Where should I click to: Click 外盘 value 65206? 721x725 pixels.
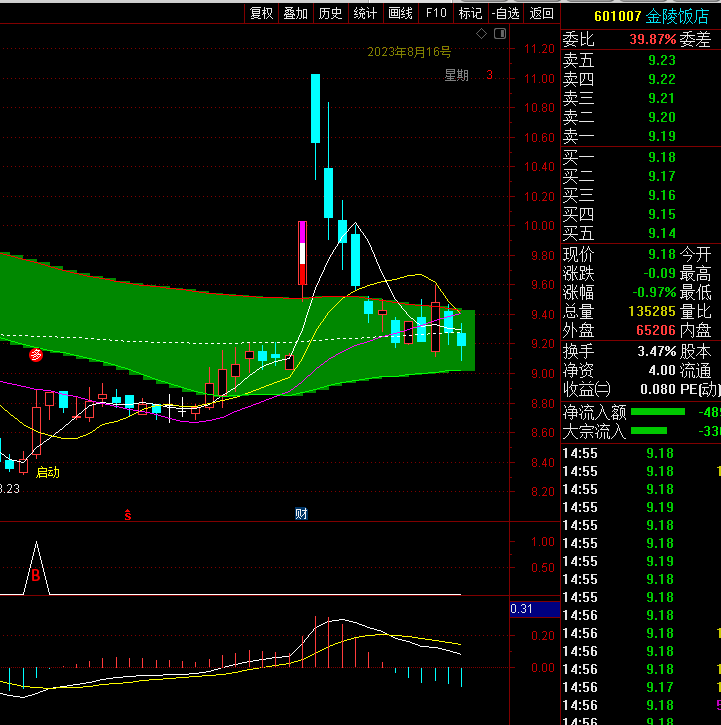pos(656,330)
